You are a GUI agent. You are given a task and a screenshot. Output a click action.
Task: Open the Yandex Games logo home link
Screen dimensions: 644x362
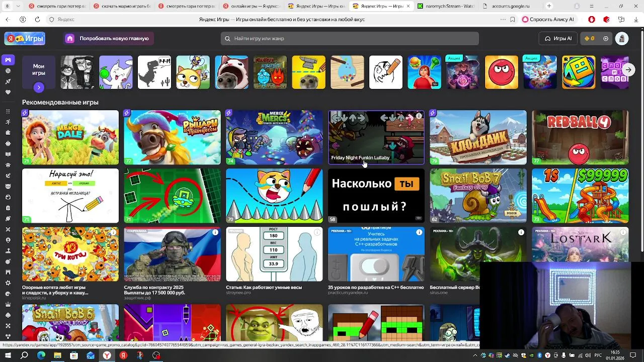pos(25,38)
